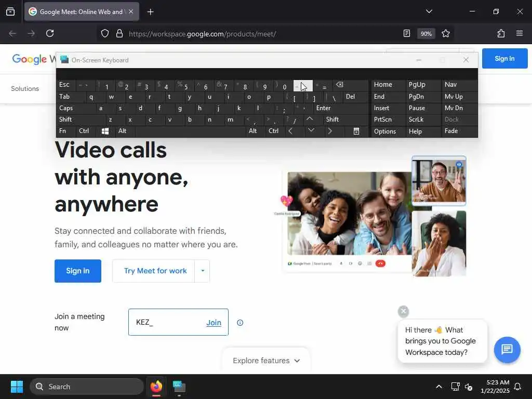Click the Firefox reload page icon
The width and height of the screenshot is (532, 399).
[50, 33]
